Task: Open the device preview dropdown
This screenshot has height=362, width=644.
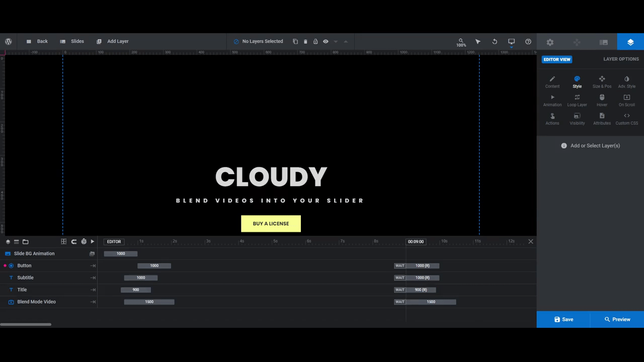Action: 511,42
